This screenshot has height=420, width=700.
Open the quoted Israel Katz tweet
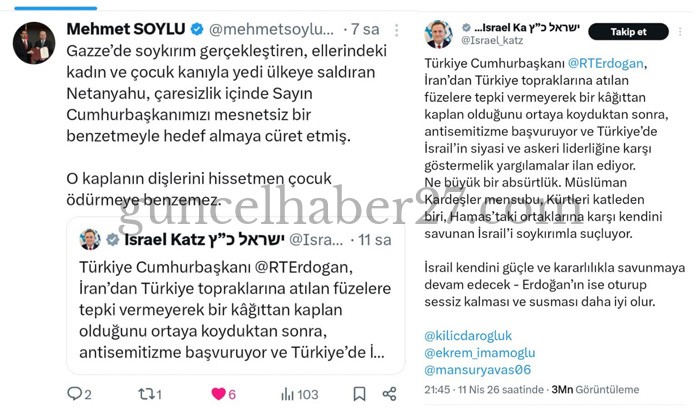coord(235,295)
